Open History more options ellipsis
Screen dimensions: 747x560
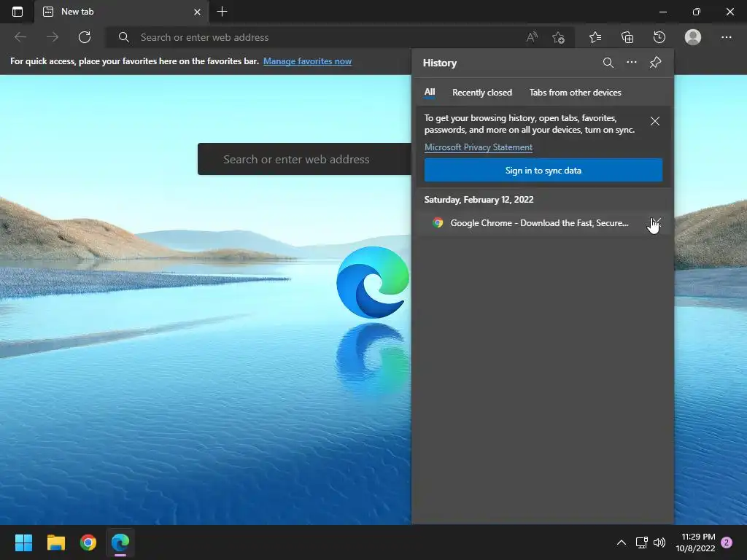click(x=631, y=63)
